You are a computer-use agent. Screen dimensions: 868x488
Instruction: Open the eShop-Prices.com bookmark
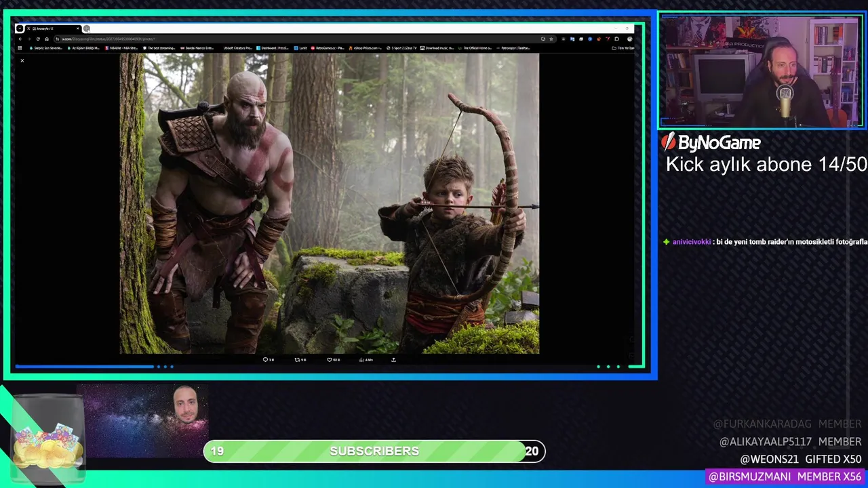click(x=366, y=48)
